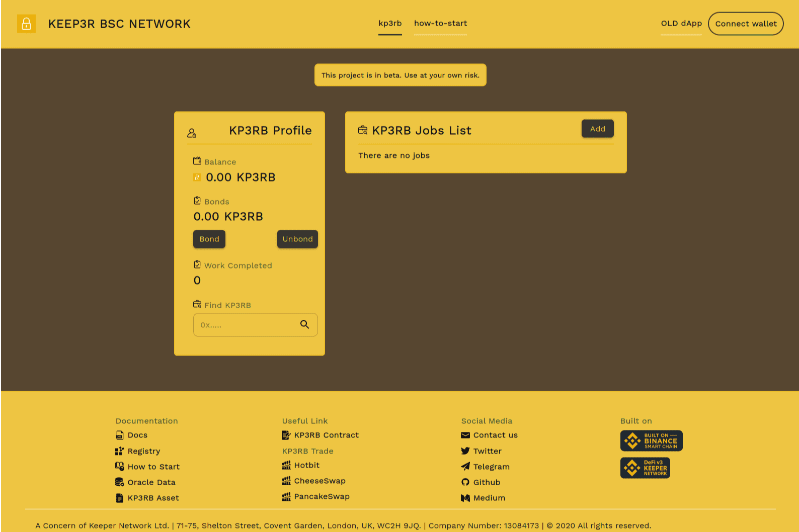This screenshot has height=532, width=799.
Task: Click the KP3RB Contract icon in footer
Action: coord(286,435)
